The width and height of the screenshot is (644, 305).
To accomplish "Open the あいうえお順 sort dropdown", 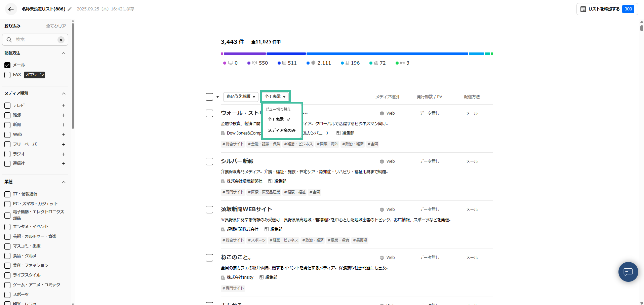I will (x=240, y=97).
